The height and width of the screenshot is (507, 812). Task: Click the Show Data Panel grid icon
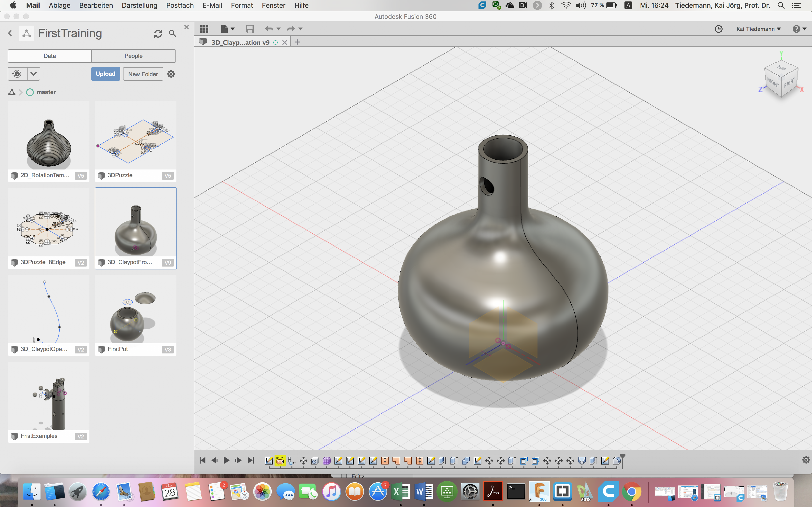204,29
